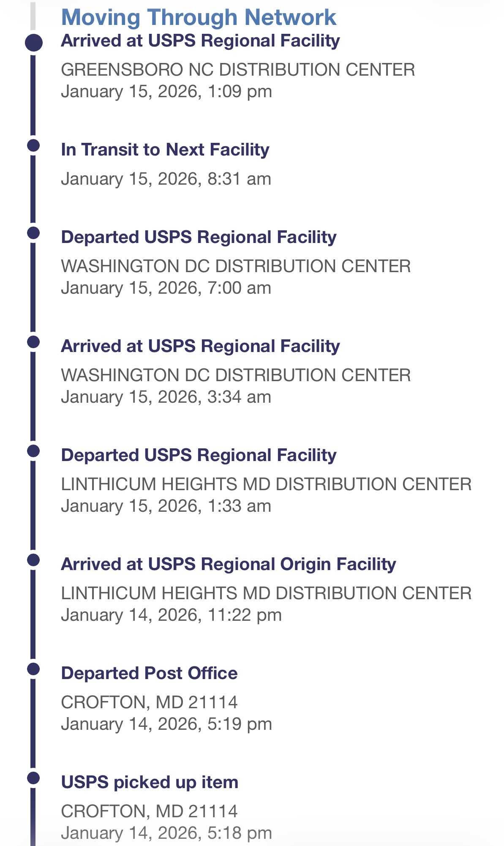Image resolution: width=504 pixels, height=846 pixels.
Task: Click the January 15, 2026, 3:34 am timestamp
Action: click(166, 397)
